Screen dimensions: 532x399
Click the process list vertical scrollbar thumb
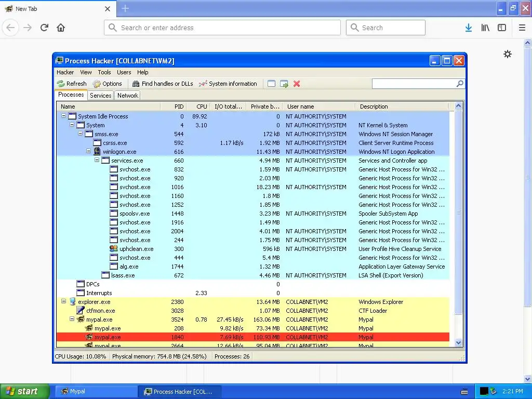tap(458, 212)
